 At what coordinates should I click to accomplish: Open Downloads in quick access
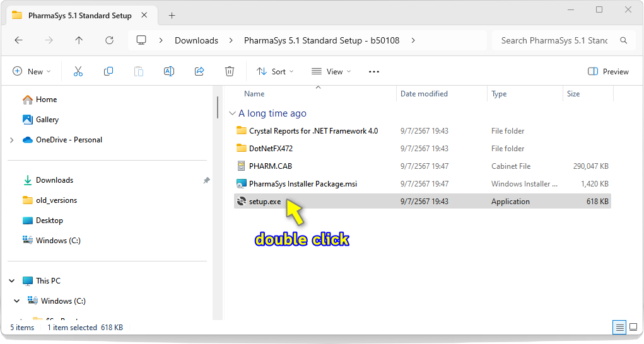(x=55, y=180)
